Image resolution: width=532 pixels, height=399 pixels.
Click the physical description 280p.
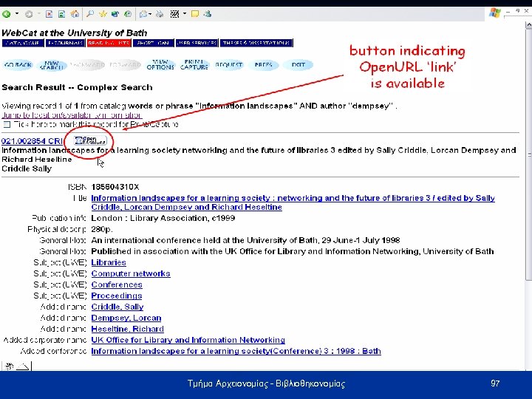102,229
